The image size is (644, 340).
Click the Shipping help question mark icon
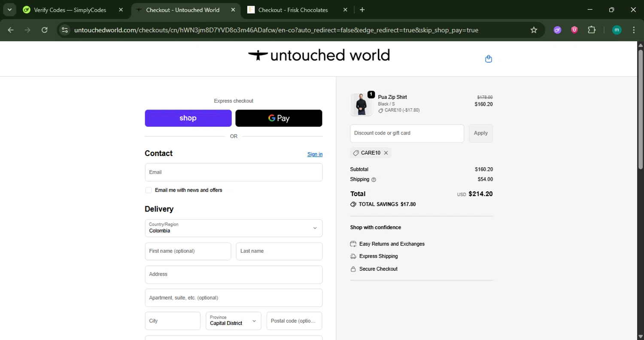click(x=374, y=180)
